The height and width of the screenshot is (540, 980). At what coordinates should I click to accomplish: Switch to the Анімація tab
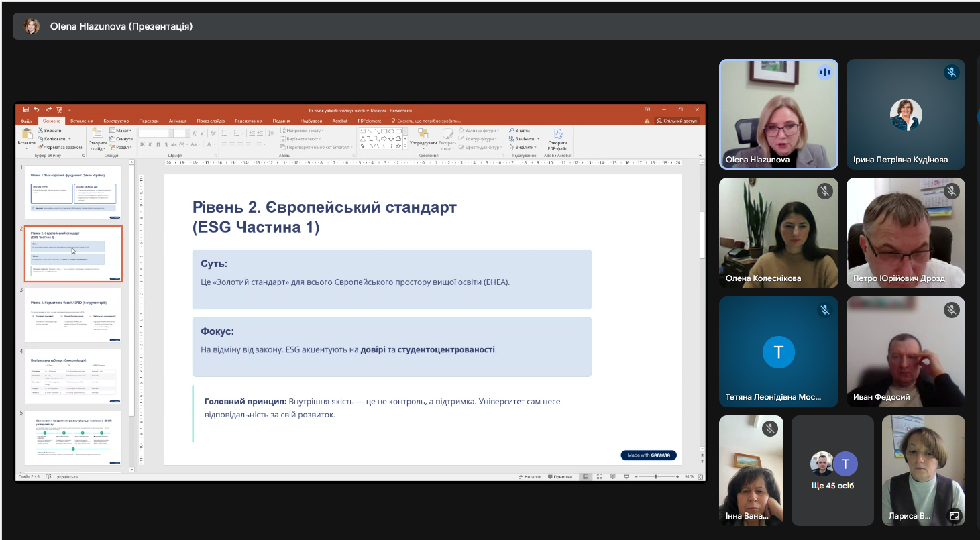[178, 121]
